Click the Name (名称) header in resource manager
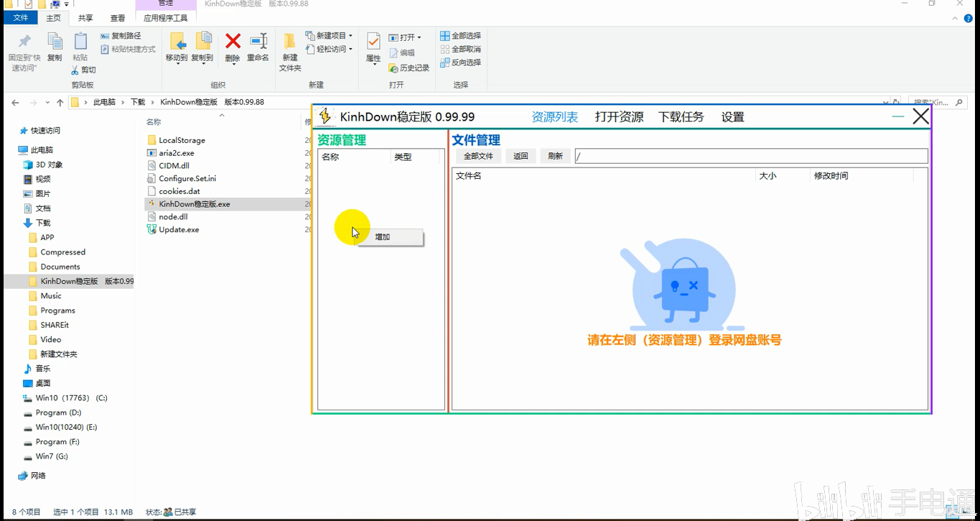This screenshot has height=521, width=980. (x=355, y=157)
